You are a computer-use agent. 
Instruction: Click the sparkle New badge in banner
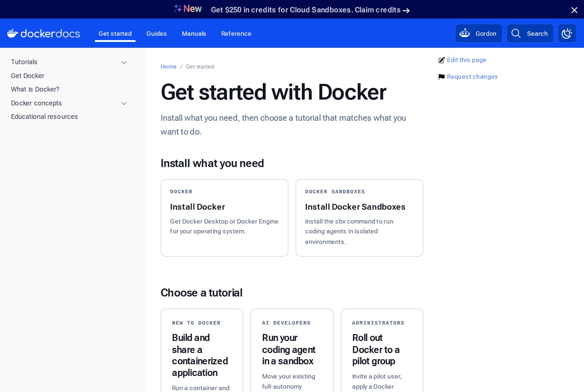pos(188,9)
